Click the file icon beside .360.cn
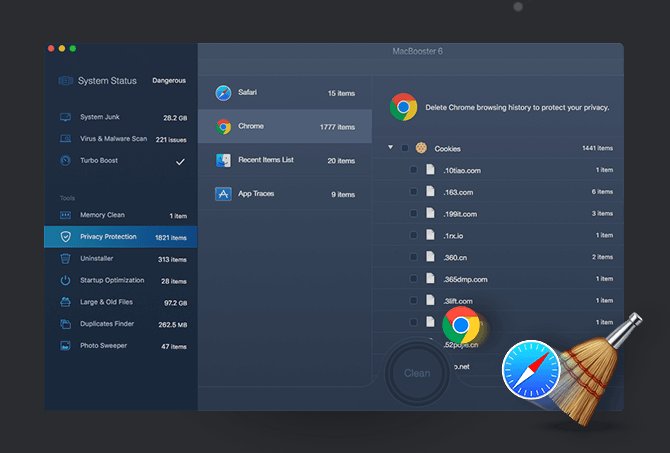Viewport: 670px width, 453px height. [x=430, y=257]
